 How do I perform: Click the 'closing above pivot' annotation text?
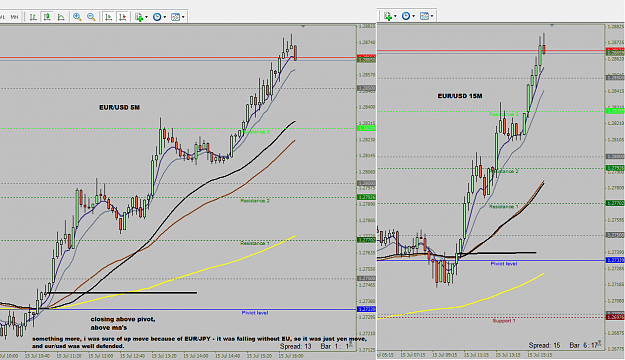123,319
